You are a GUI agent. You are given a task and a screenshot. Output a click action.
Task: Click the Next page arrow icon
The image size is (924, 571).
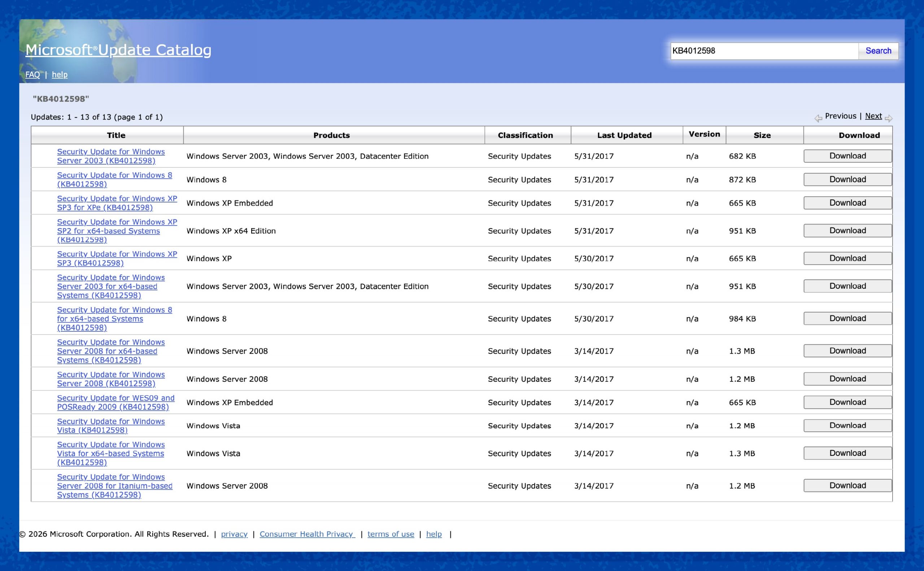click(890, 117)
